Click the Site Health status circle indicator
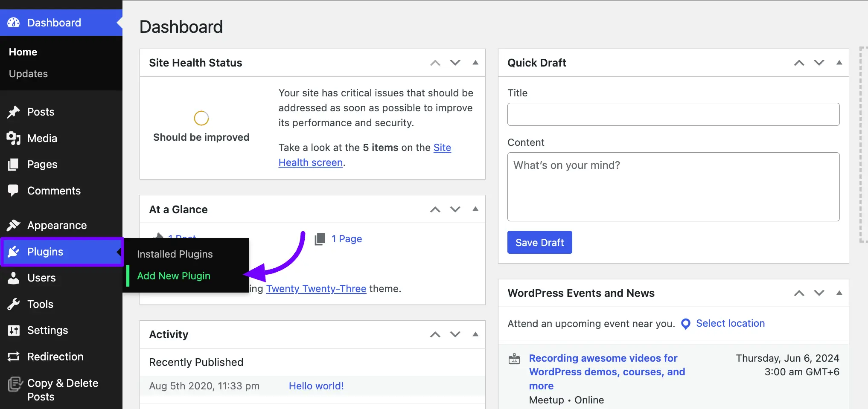Image resolution: width=868 pixels, height=409 pixels. 201,118
